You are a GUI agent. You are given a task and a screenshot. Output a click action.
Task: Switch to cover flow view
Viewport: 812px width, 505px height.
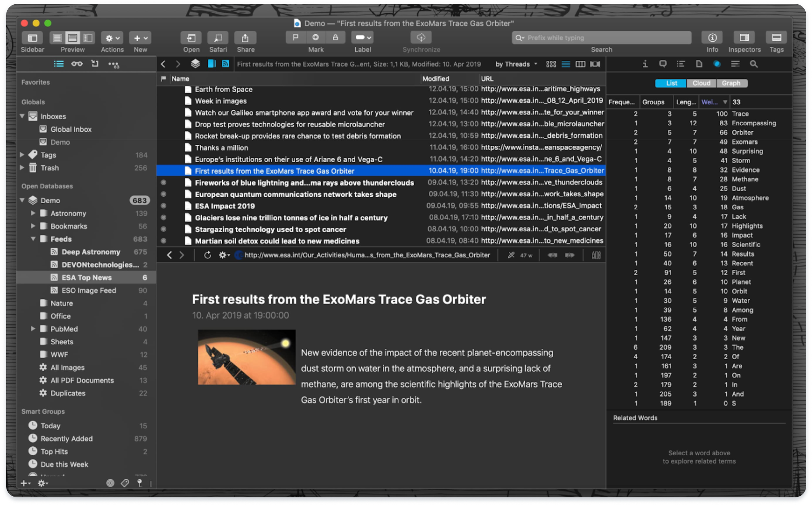coord(595,64)
